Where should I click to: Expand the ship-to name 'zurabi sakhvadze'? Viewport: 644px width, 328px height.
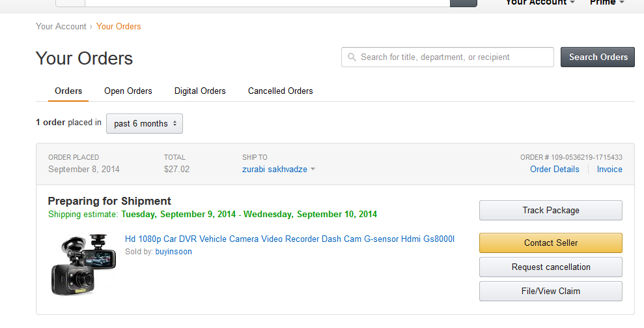pyautogui.click(x=279, y=170)
